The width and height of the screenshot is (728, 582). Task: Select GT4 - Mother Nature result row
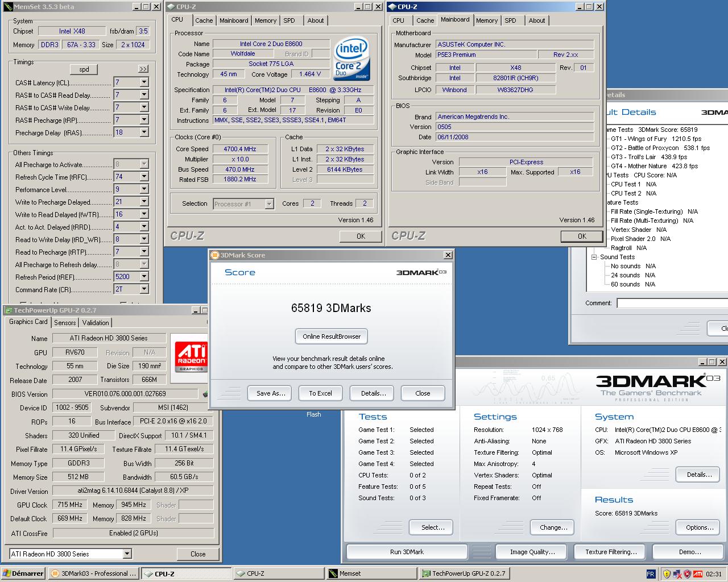click(654, 166)
